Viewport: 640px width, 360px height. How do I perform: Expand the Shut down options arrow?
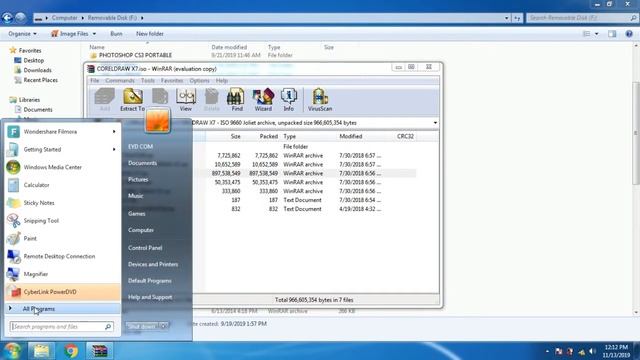pyautogui.click(x=163, y=326)
